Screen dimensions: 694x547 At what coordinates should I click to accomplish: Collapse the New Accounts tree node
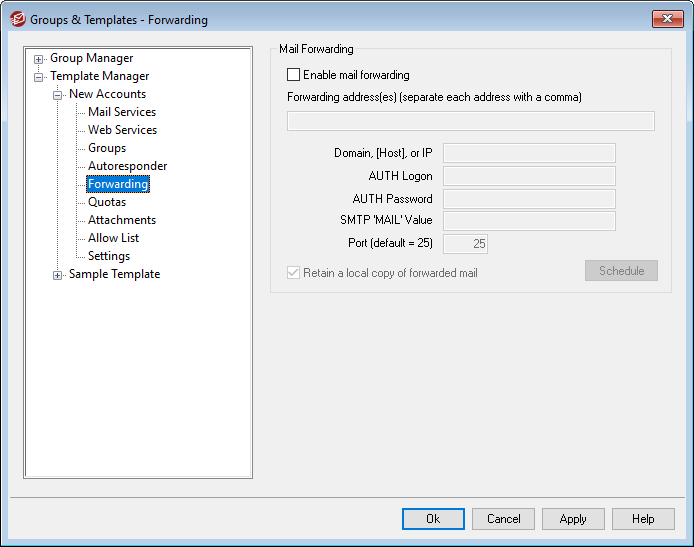click(58, 95)
